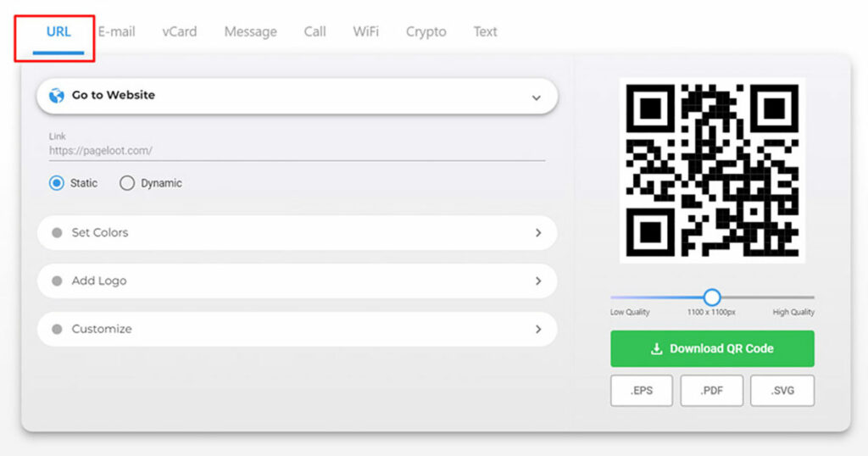Expand the Set Colors section chevron

coord(538,233)
